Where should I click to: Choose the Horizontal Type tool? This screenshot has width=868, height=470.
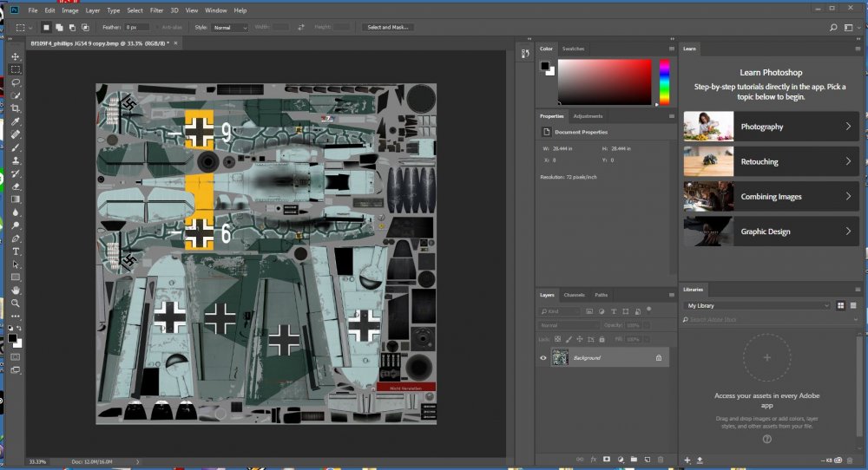[x=16, y=251]
